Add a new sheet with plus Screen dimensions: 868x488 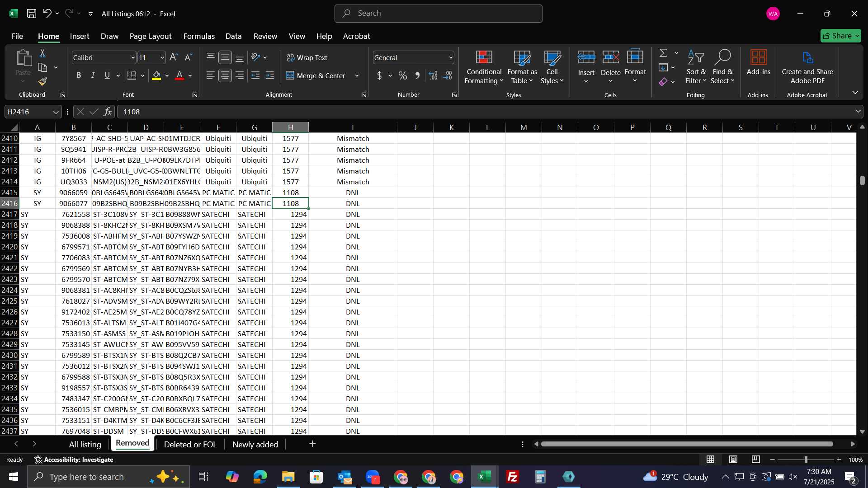coord(312,444)
